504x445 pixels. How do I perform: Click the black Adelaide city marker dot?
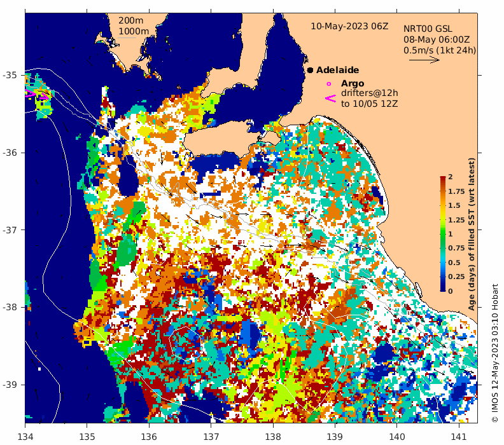[x=310, y=70]
